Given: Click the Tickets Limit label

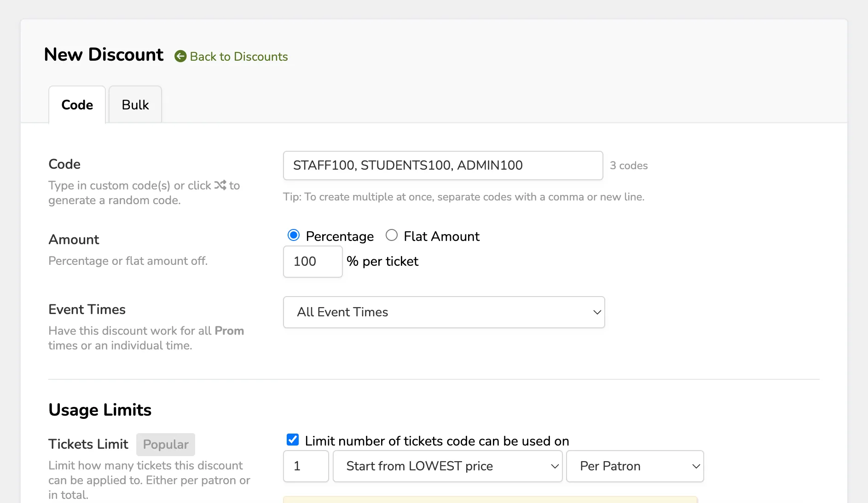Looking at the screenshot, I should point(88,444).
